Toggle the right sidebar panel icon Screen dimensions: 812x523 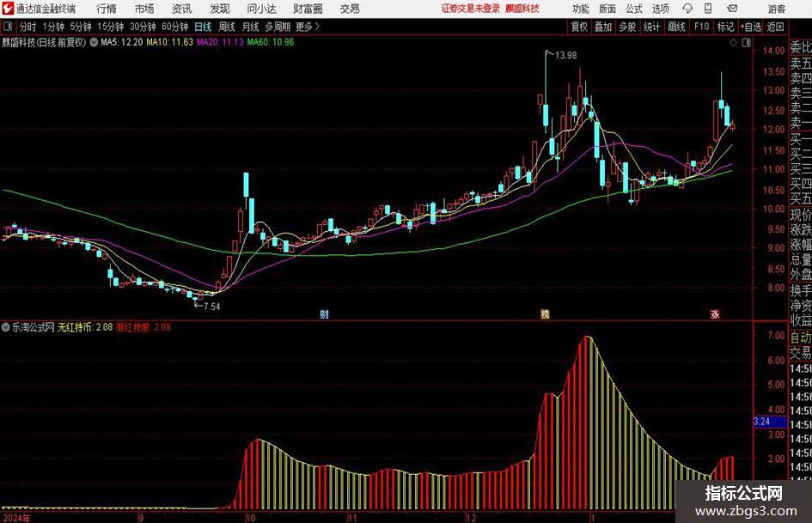click(746, 43)
